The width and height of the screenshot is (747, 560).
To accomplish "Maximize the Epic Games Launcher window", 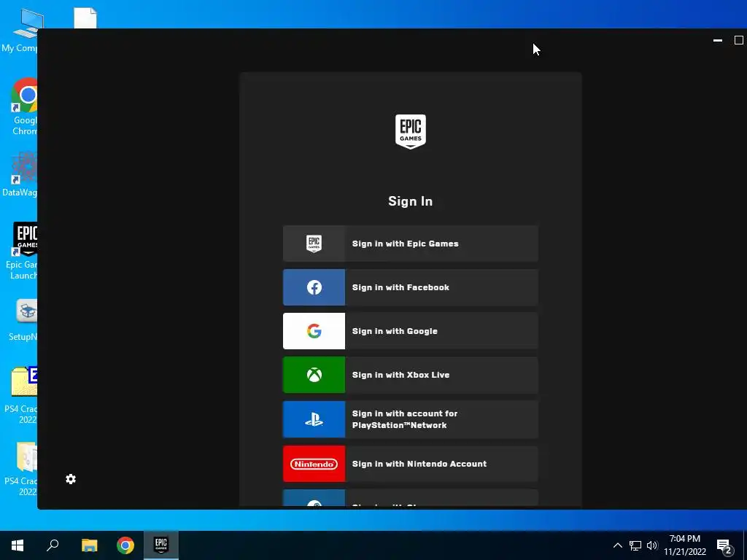I will 738,41.
